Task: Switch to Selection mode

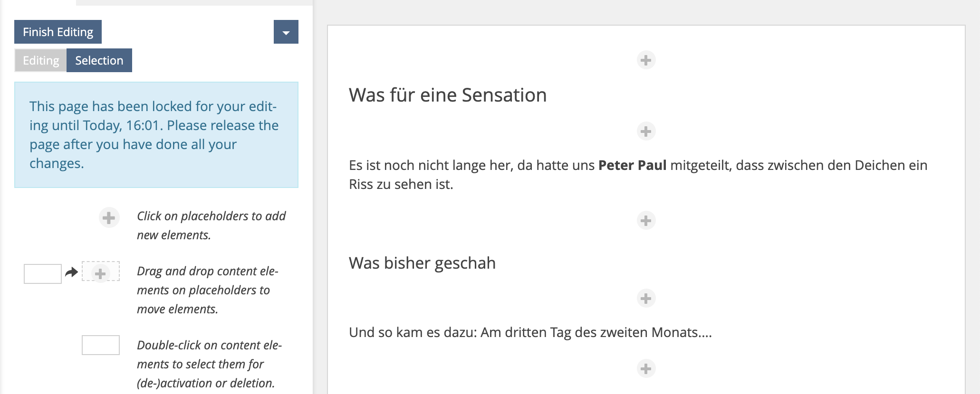Action: click(99, 60)
